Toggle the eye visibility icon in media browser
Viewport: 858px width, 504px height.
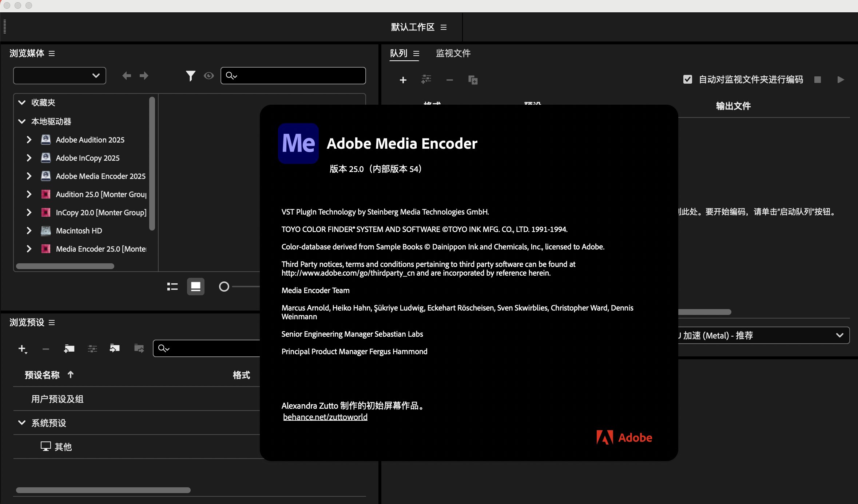tap(209, 76)
